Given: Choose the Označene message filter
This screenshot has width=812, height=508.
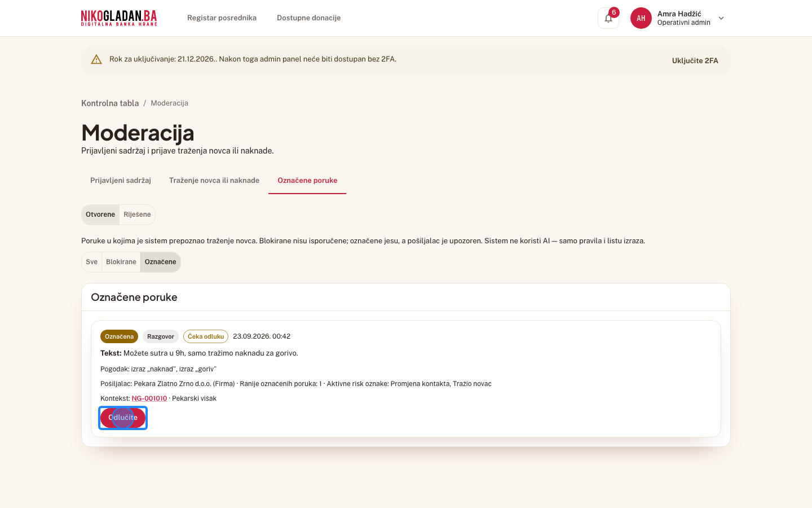Looking at the screenshot, I should point(161,262).
